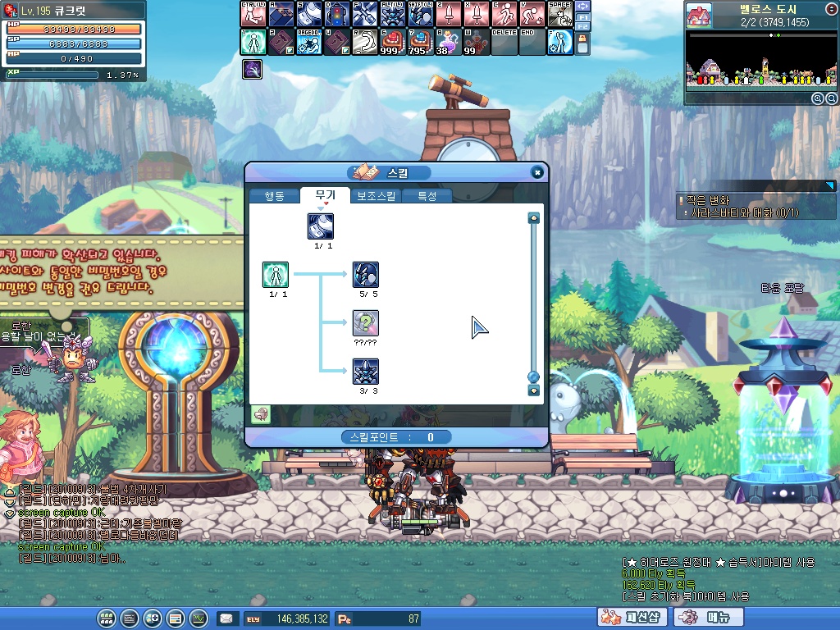The width and height of the screenshot is (840, 630).
Task: Collapse the minimap with the round toggle
Action: (x=832, y=7)
